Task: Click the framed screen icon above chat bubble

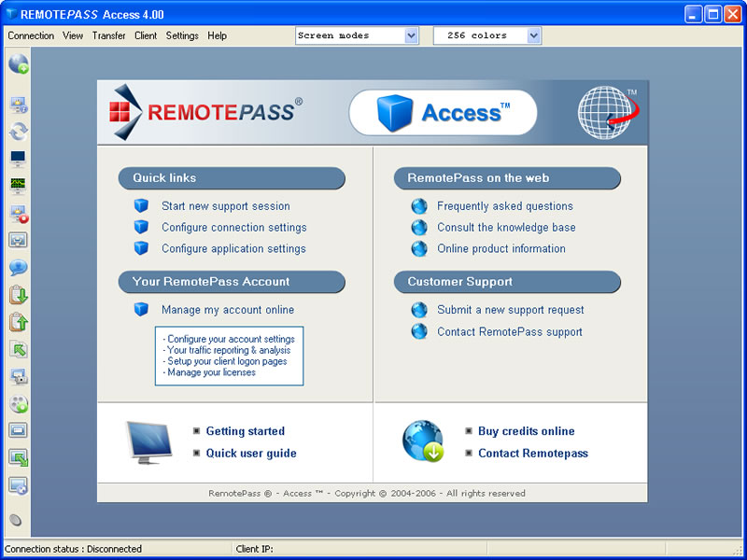Action: coord(18,240)
